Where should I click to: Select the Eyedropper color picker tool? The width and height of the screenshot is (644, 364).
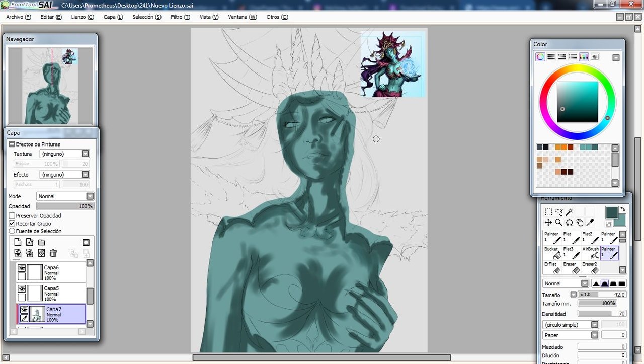click(590, 222)
